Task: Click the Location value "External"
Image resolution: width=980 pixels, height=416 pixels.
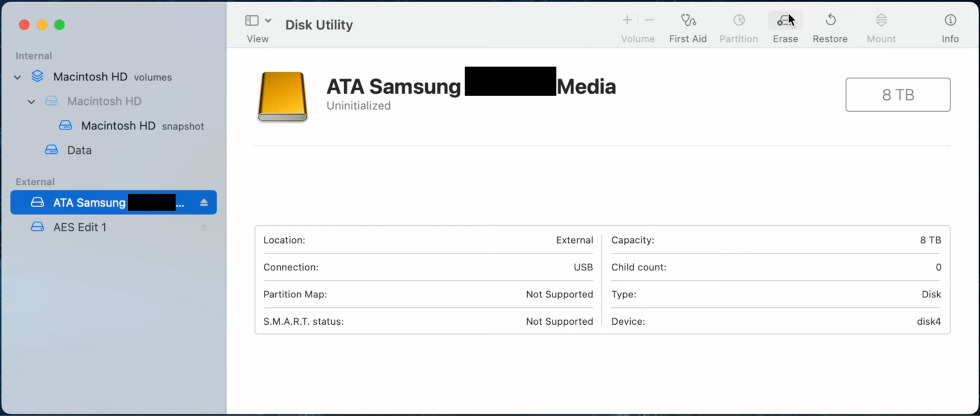Action: point(574,240)
